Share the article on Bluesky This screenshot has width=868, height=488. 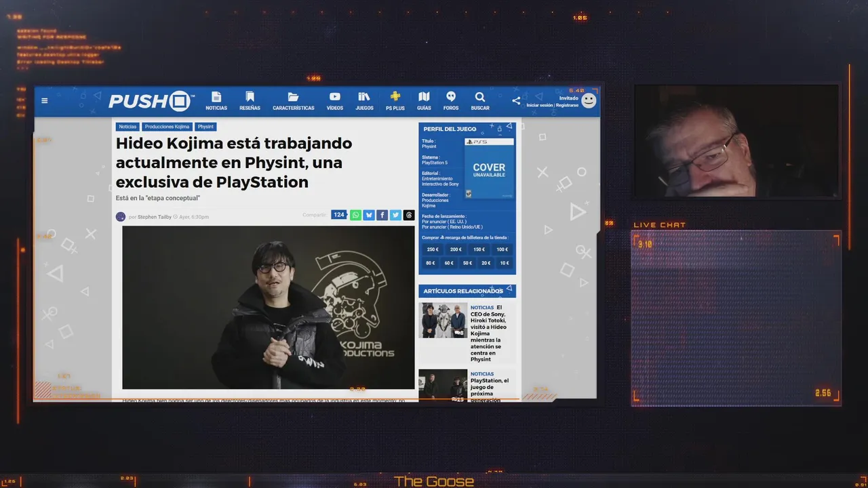[x=369, y=215]
